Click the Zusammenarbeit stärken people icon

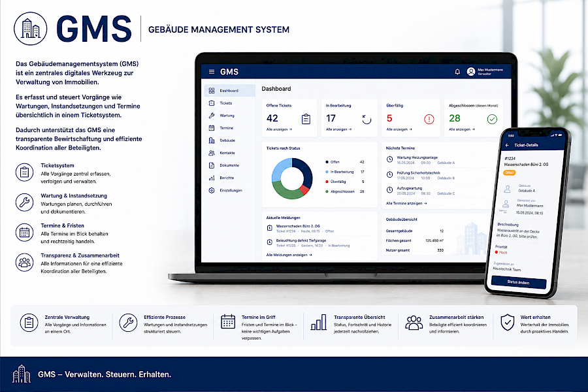click(414, 323)
